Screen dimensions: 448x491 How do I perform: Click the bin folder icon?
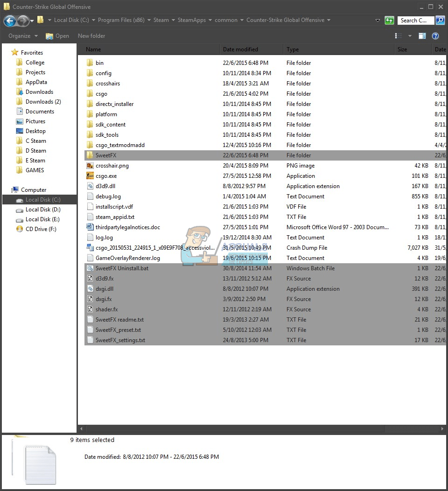click(90, 63)
